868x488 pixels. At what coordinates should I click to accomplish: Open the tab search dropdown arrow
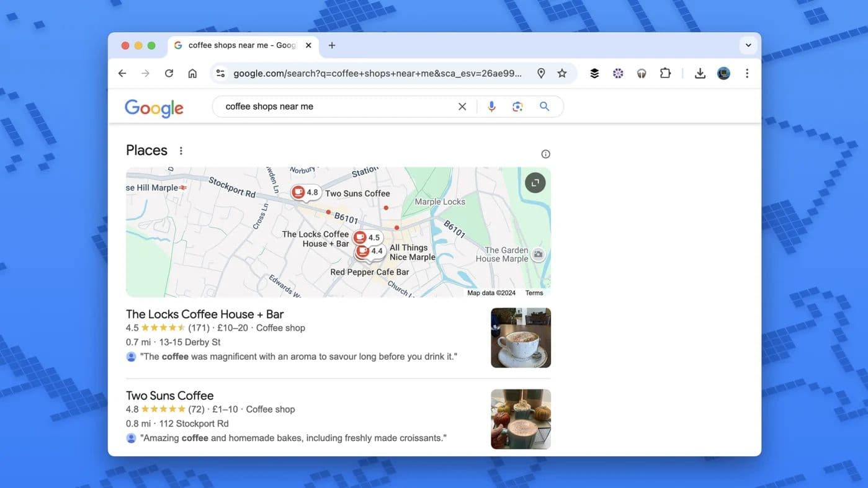[748, 45]
